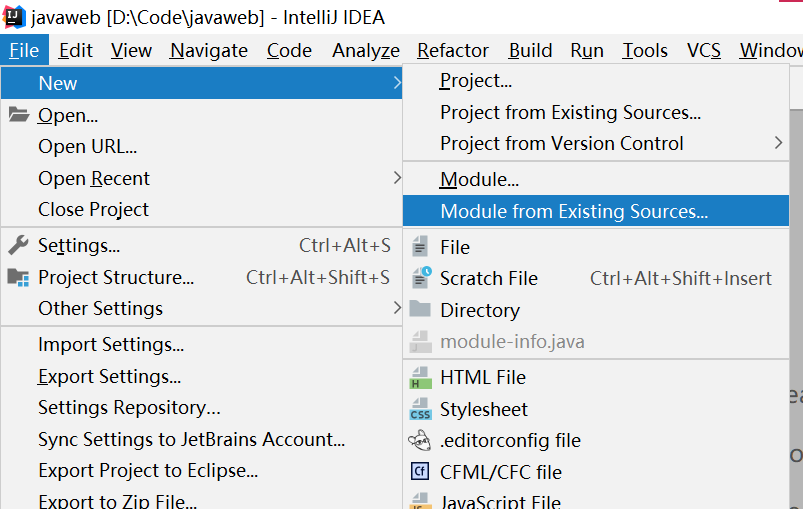Create a new HTML File
Viewport: 803px width, 509px height.
point(596,377)
